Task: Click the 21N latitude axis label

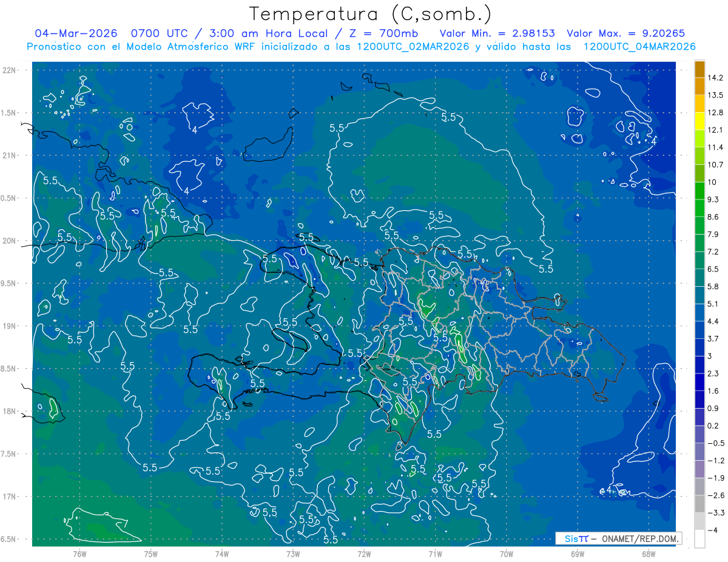Action: click(9, 156)
